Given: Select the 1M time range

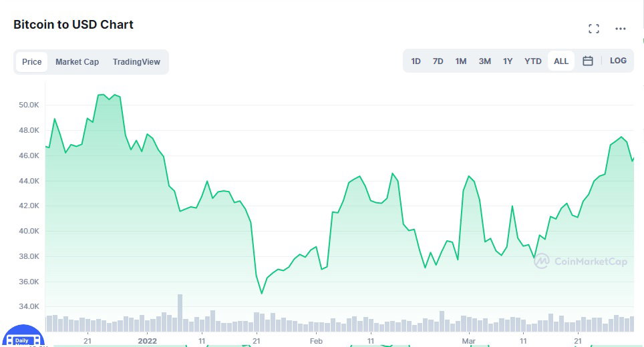Looking at the screenshot, I should 461,61.
